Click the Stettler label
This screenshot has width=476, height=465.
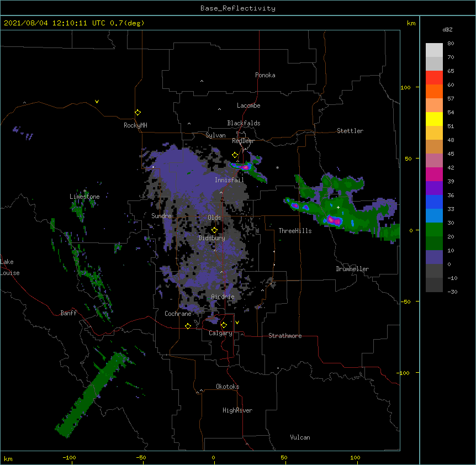pyautogui.click(x=350, y=131)
